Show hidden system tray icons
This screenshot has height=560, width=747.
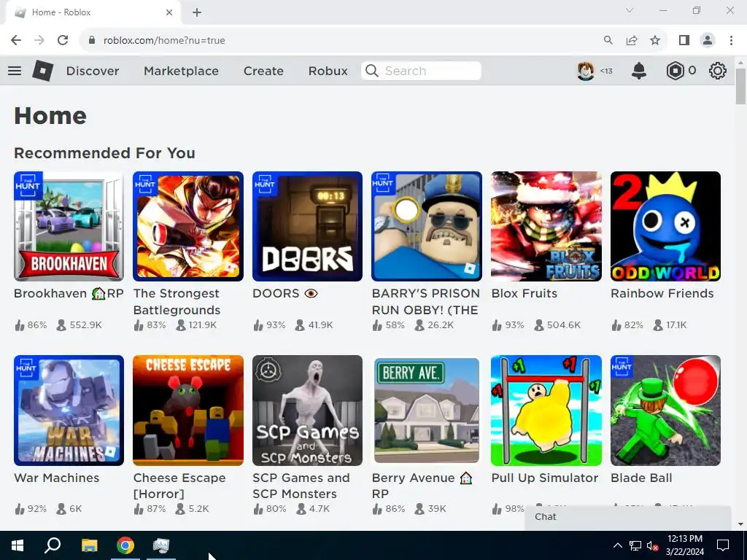(x=617, y=545)
